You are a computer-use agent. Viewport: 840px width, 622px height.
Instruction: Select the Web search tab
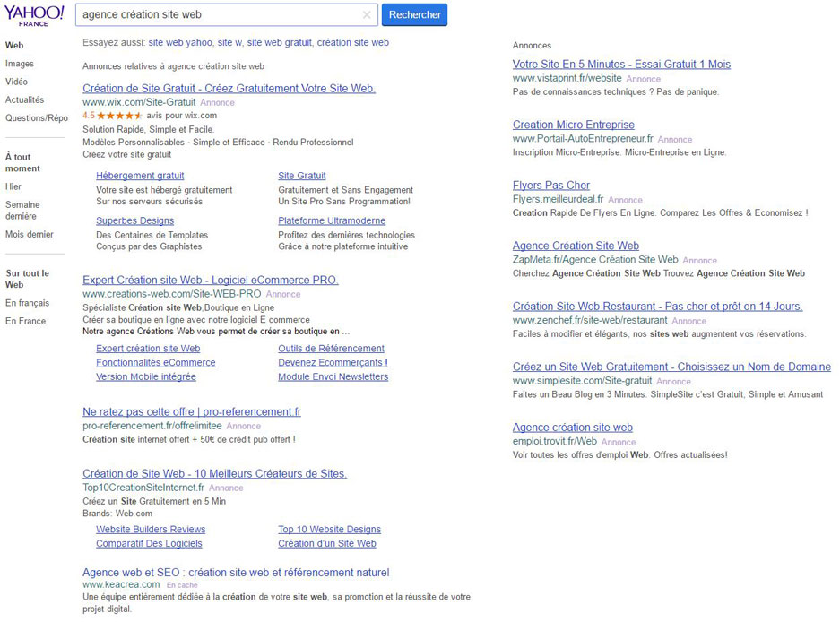click(x=14, y=46)
